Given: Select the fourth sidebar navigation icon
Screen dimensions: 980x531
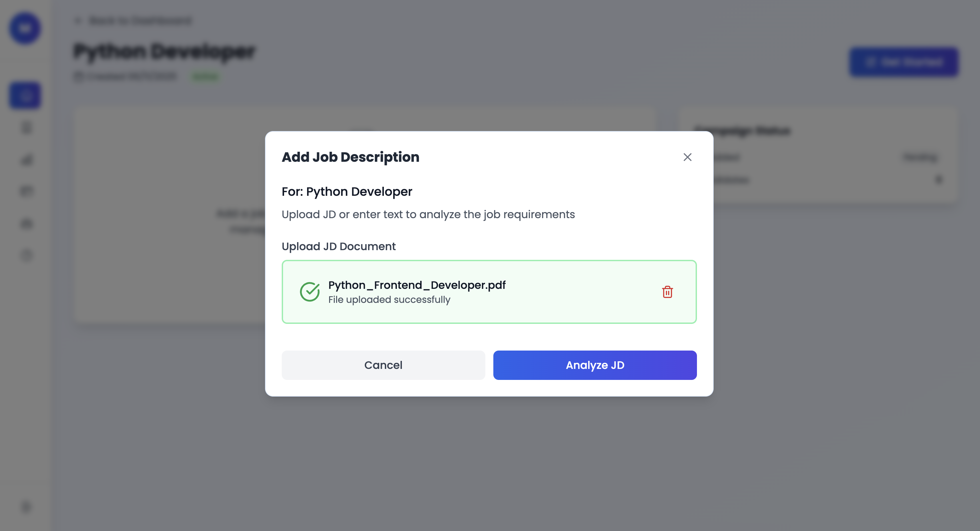Looking at the screenshot, I should click(25, 191).
